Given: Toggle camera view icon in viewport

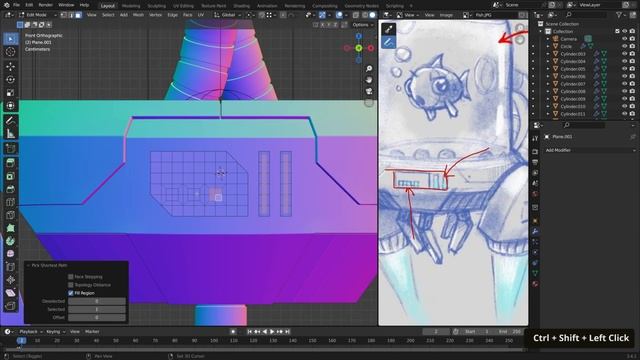Looking at the screenshot, I should pos(369,91).
